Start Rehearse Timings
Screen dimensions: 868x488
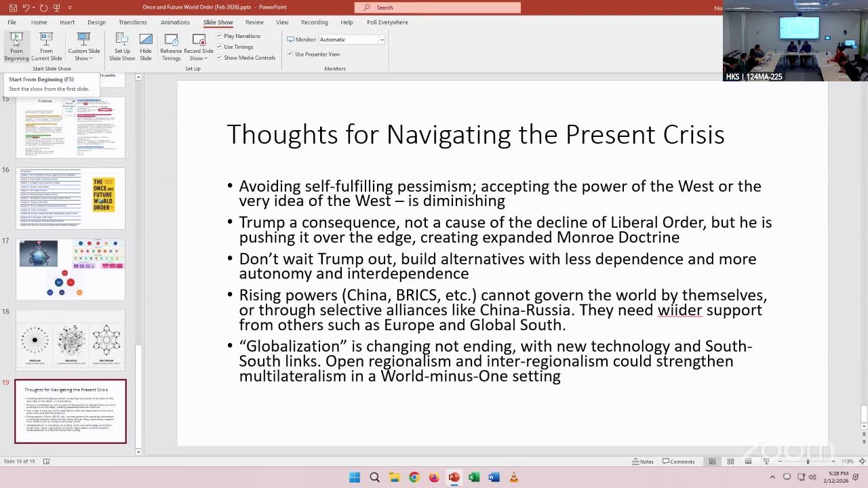click(171, 47)
